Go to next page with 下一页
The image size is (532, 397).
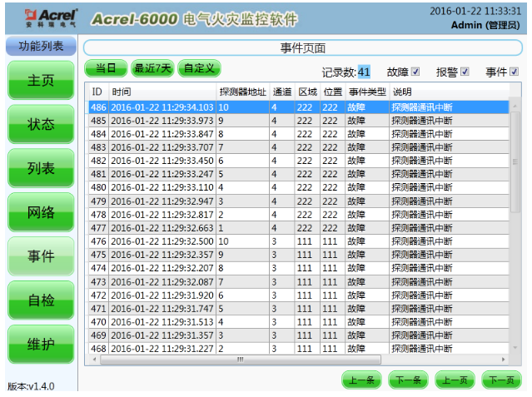click(500, 380)
